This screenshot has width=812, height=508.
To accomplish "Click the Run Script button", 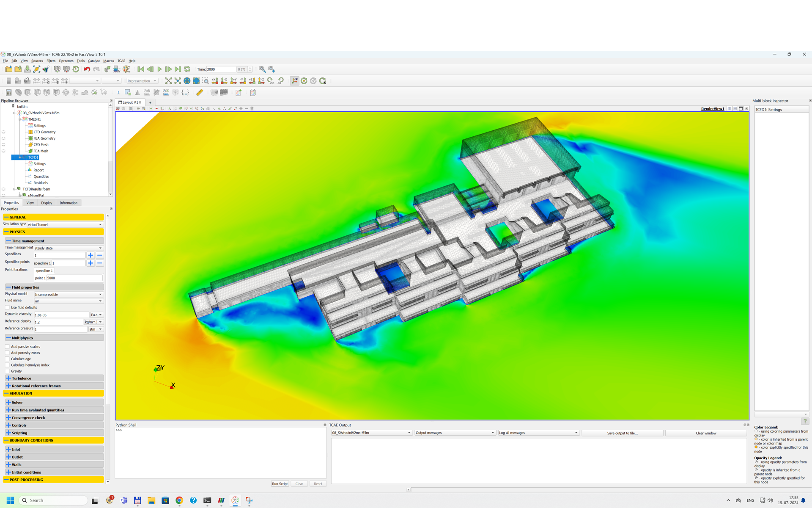I will pos(280,484).
